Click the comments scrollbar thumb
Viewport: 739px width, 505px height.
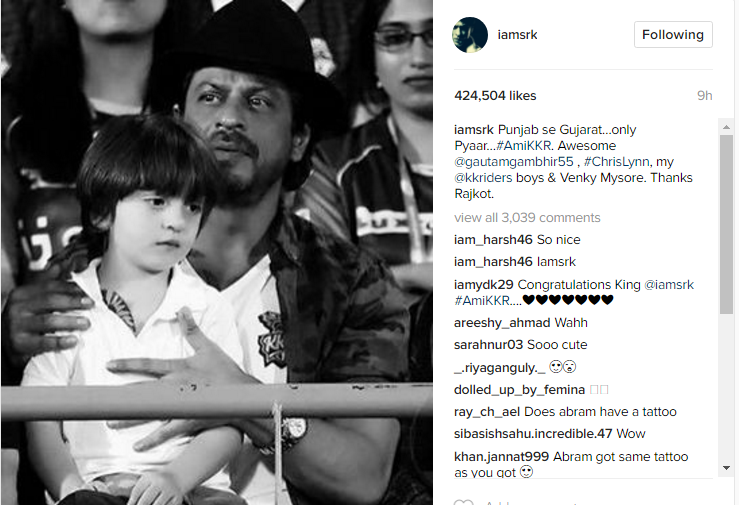click(x=726, y=224)
